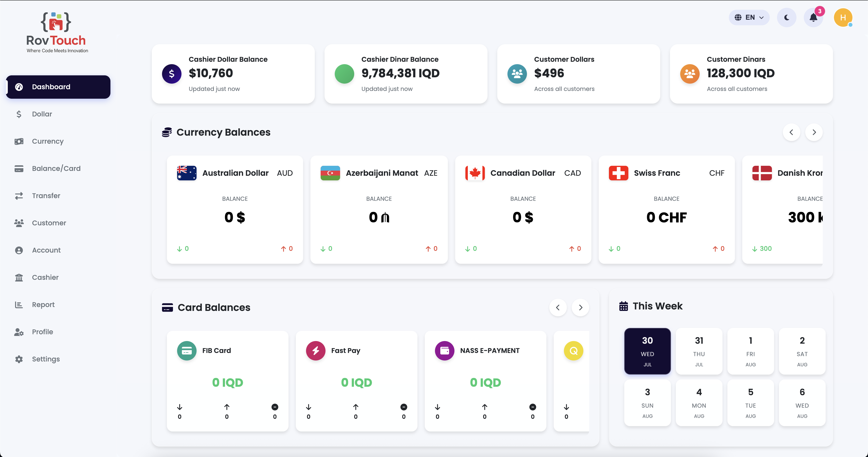868x457 pixels.
Task: Navigate to Balance/Card
Action: 58,168
